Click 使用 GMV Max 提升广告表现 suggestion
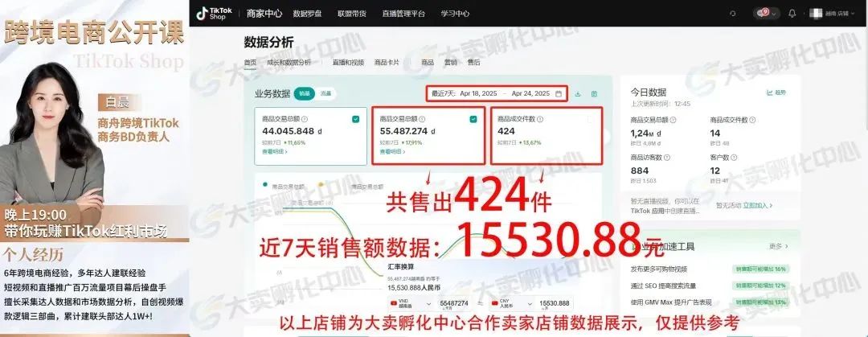The width and height of the screenshot is (868, 337). (671, 302)
